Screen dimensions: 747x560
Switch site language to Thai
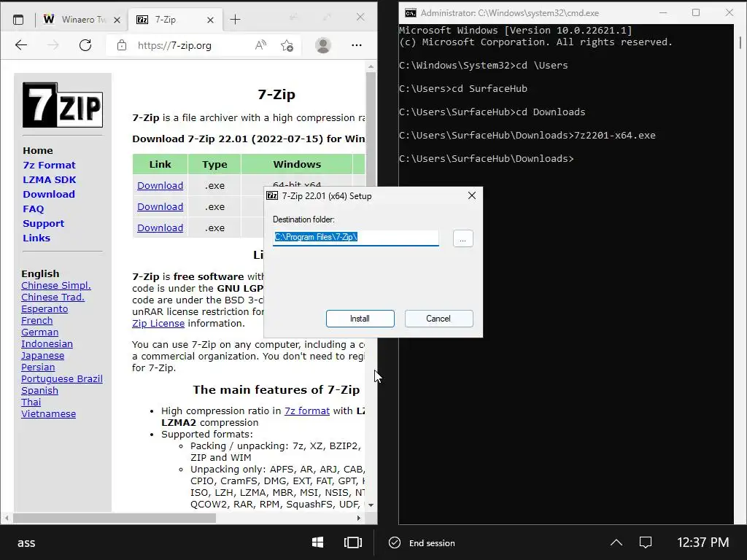[31, 402]
